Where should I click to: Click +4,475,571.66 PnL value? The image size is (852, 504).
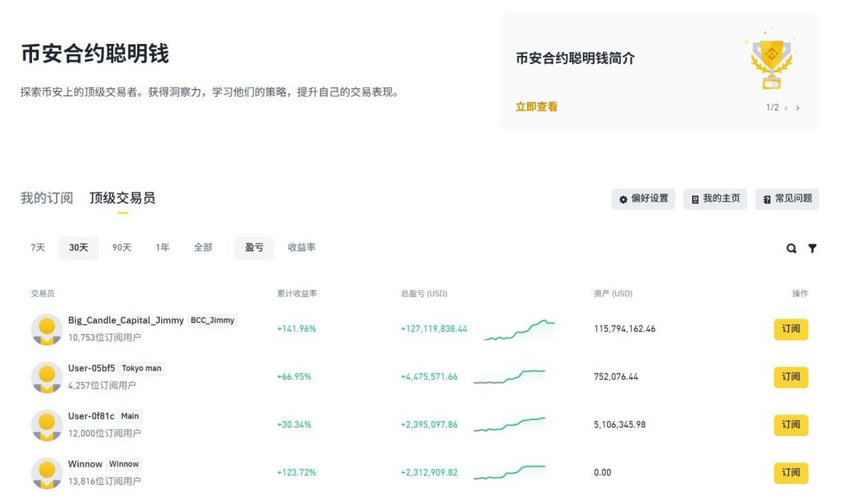[x=429, y=377]
